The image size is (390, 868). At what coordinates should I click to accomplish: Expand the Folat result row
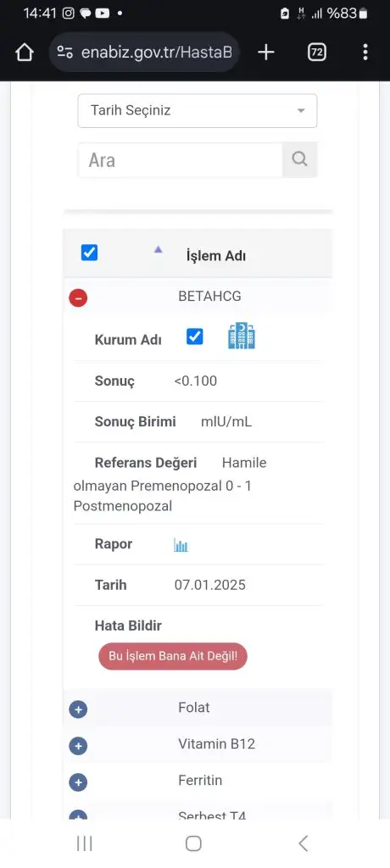[78, 709]
